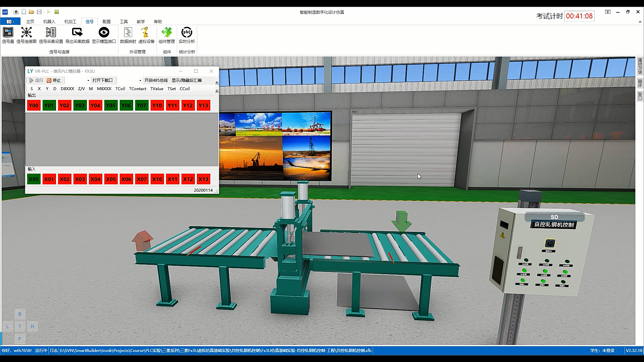Open 信号采集设置 acquisition settings

51,35
